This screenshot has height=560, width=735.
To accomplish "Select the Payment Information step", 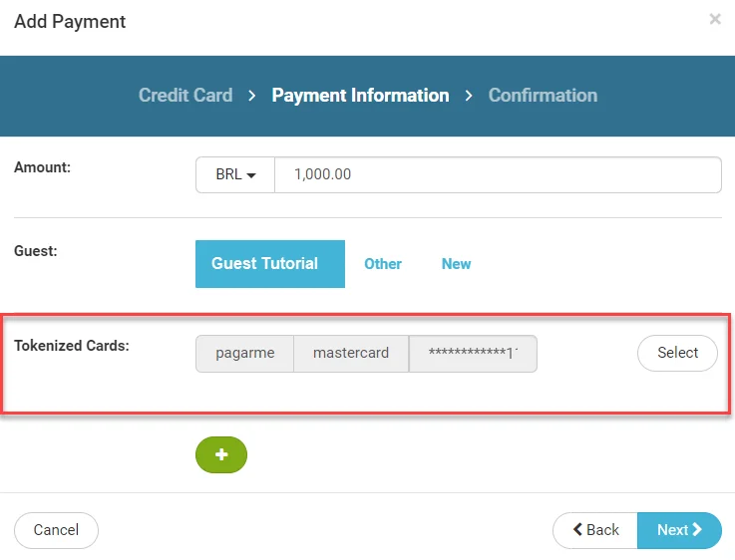I will coord(360,95).
